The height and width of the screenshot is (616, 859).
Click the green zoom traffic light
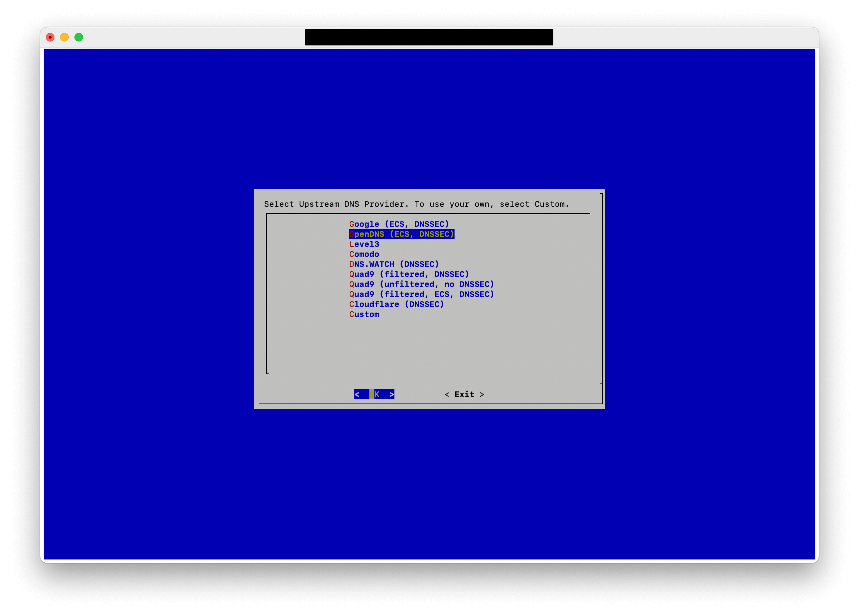point(79,37)
